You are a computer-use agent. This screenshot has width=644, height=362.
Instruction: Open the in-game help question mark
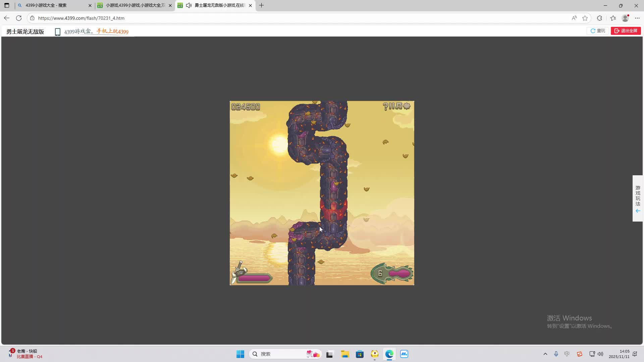click(385, 107)
